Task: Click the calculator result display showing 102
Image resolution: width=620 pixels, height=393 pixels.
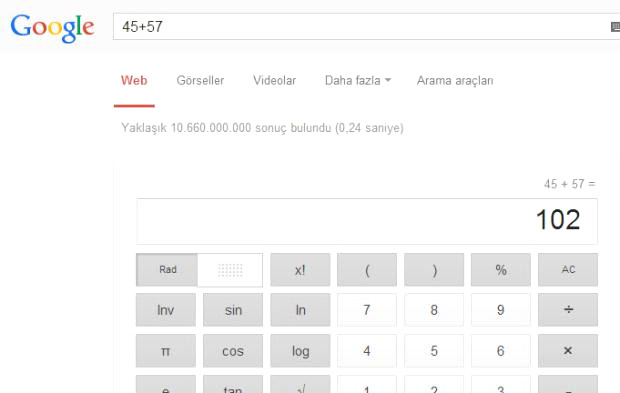Action: tap(367, 221)
